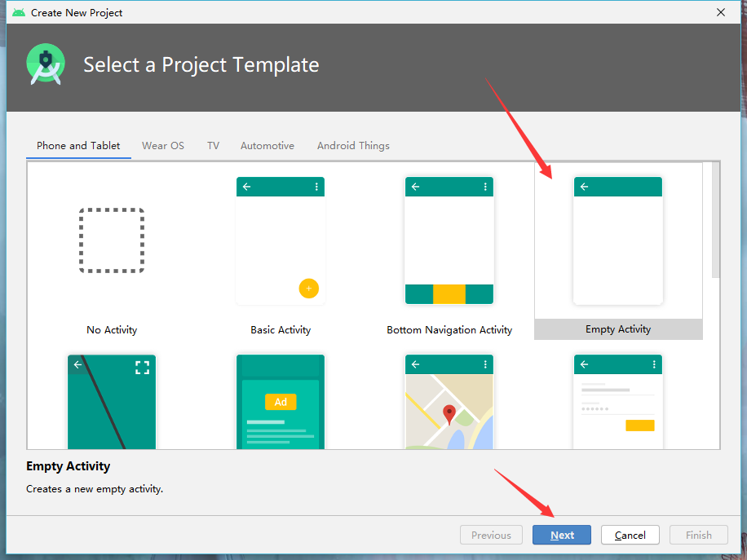The image size is (747, 560).
Task: Switch to the Wear OS tab
Action: coord(163,146)
